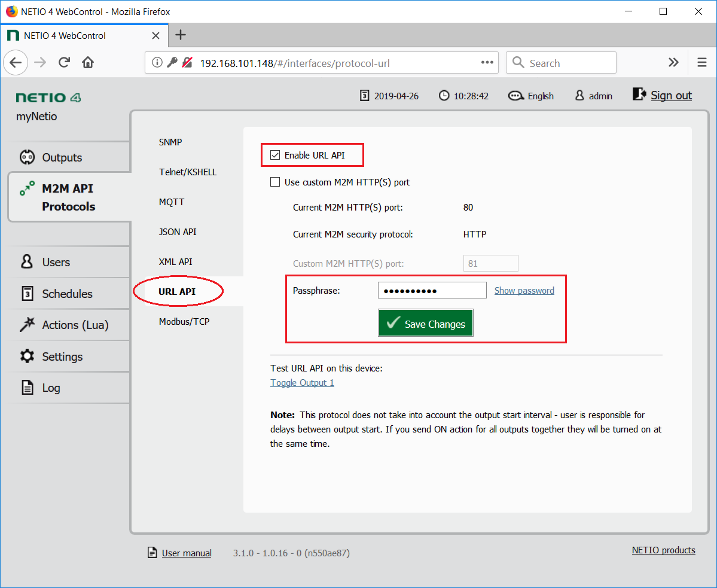Select the URL API tab
717x588 pixels.
click(x=177, y=291)
